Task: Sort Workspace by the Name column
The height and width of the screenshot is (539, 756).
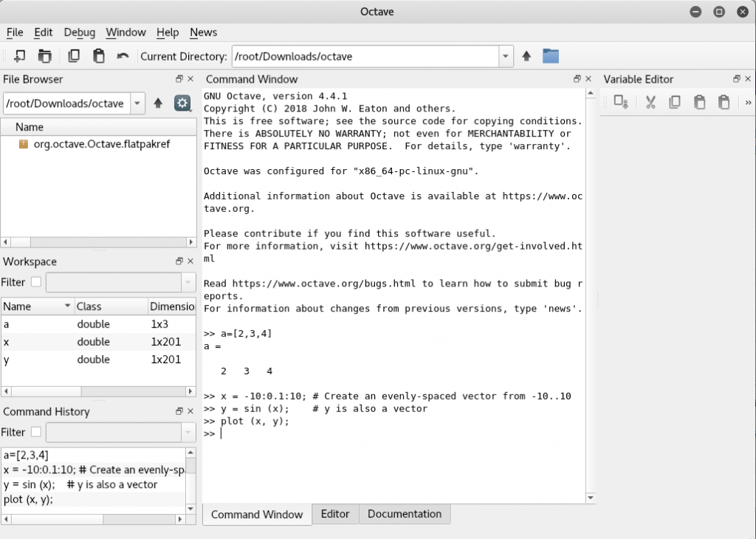Action: [37, 306]
